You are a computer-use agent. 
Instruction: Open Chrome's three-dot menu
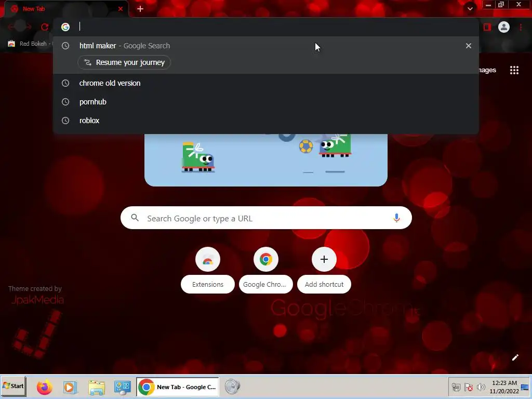521,27
